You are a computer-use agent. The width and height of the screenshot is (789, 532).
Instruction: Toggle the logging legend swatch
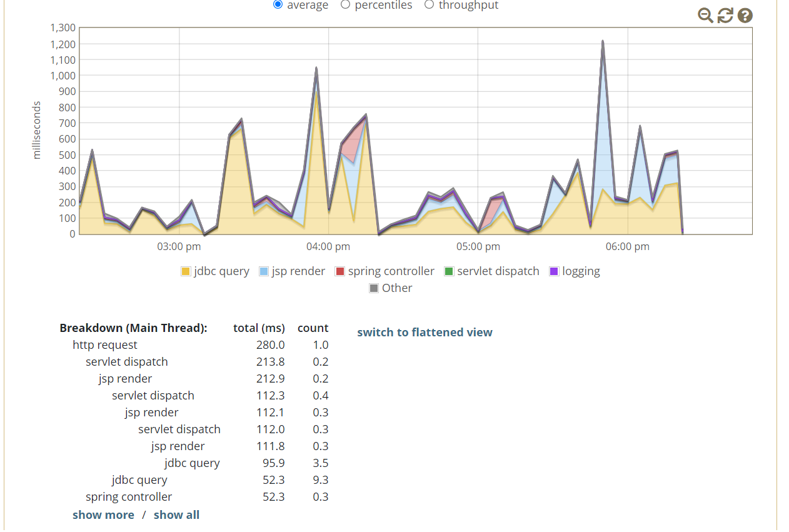[554, 271]
